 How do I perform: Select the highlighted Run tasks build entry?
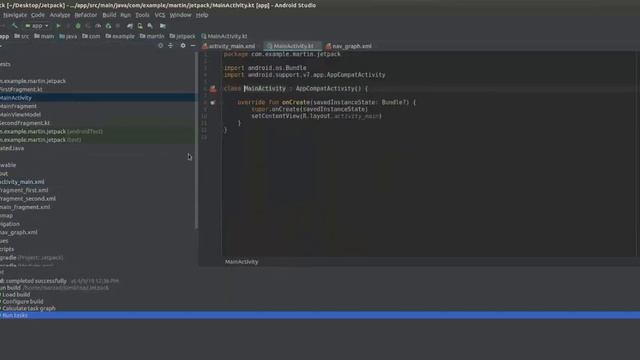tap(320, 316)
